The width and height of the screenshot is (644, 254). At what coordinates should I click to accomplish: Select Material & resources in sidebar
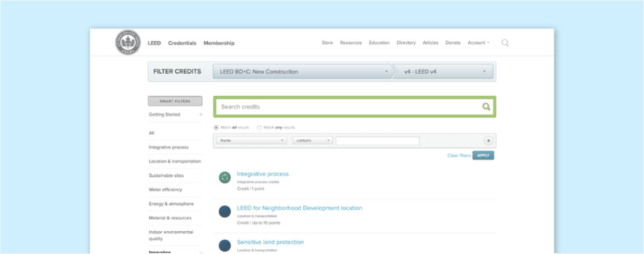(x=170, y=218)
